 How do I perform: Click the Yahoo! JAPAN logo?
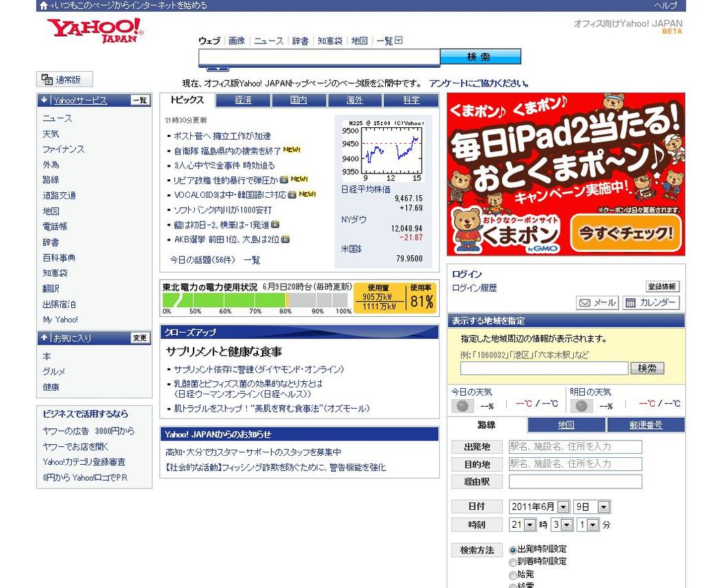(95, 30)
